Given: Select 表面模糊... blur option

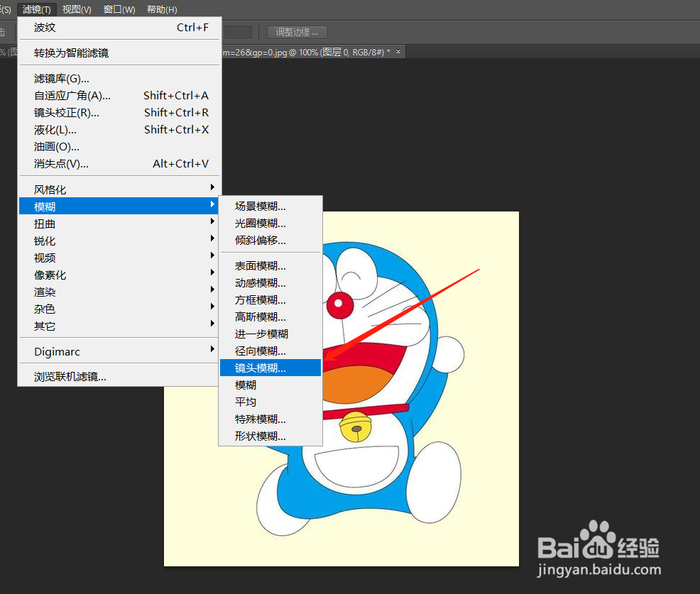Looking at the screenshot, I should (270, 266).
